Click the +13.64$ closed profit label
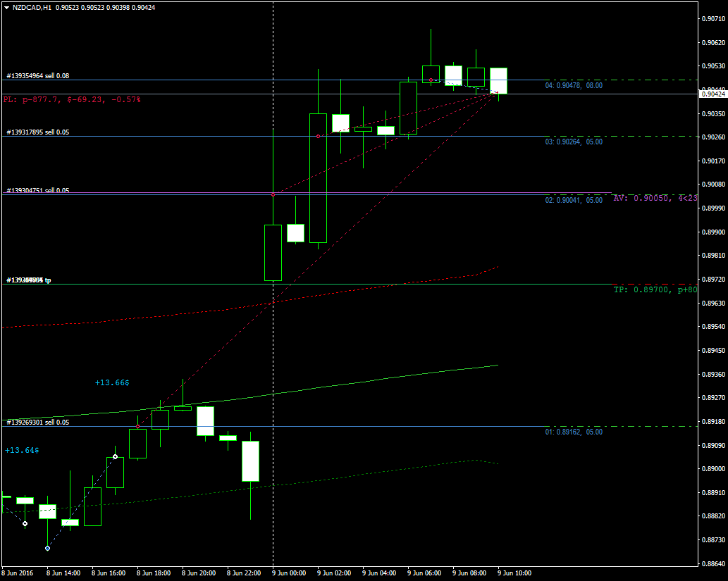The height and width of the screenshot is (581, 728). coord(22,450)
